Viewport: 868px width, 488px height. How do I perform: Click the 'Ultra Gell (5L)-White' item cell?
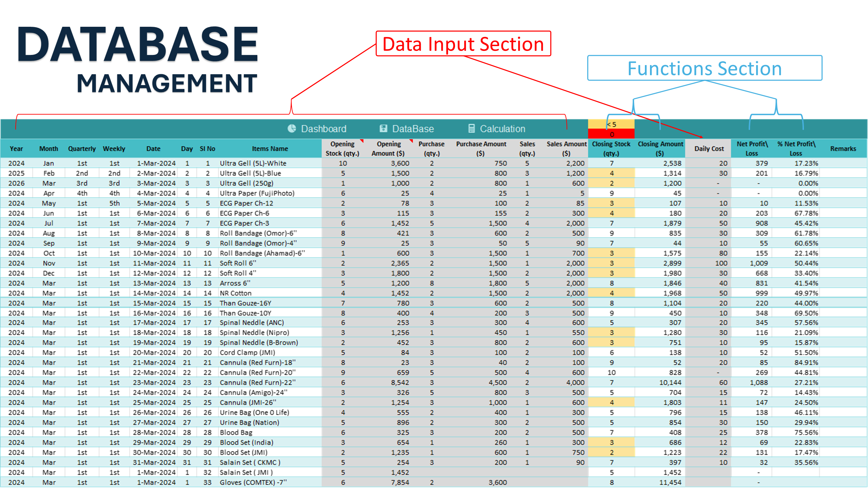[270, 163]
